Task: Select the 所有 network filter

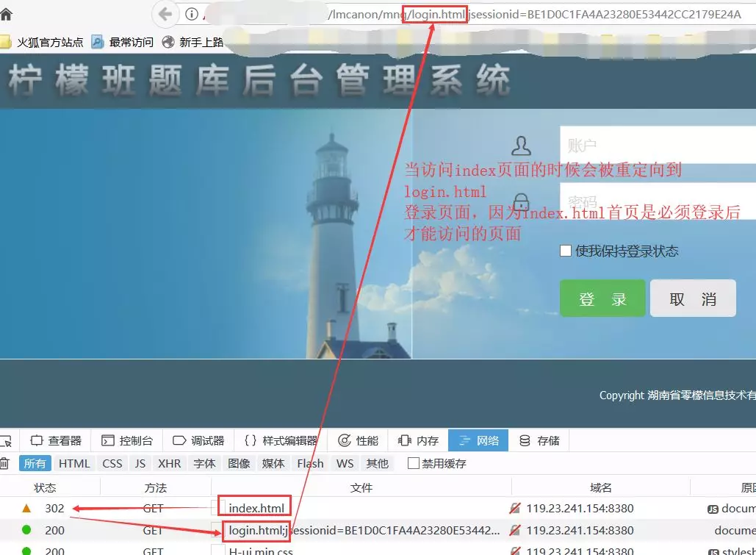Action: [35, 463]
